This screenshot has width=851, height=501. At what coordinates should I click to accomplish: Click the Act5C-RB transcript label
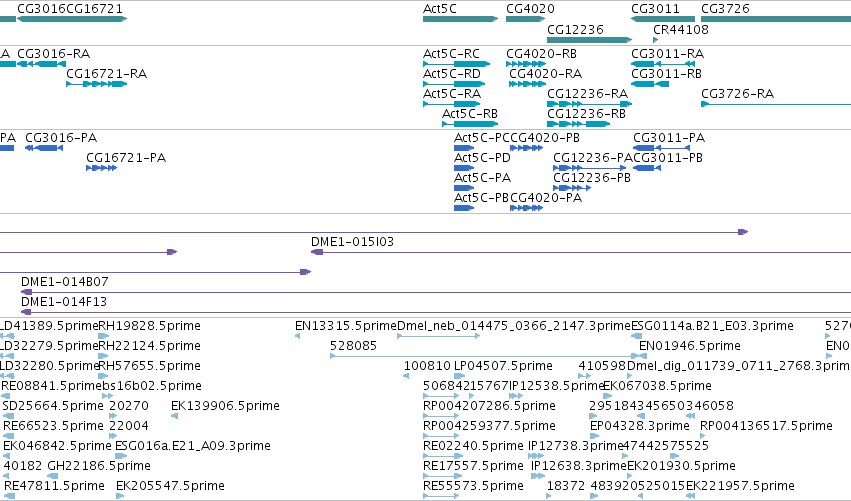pos(469,114)
